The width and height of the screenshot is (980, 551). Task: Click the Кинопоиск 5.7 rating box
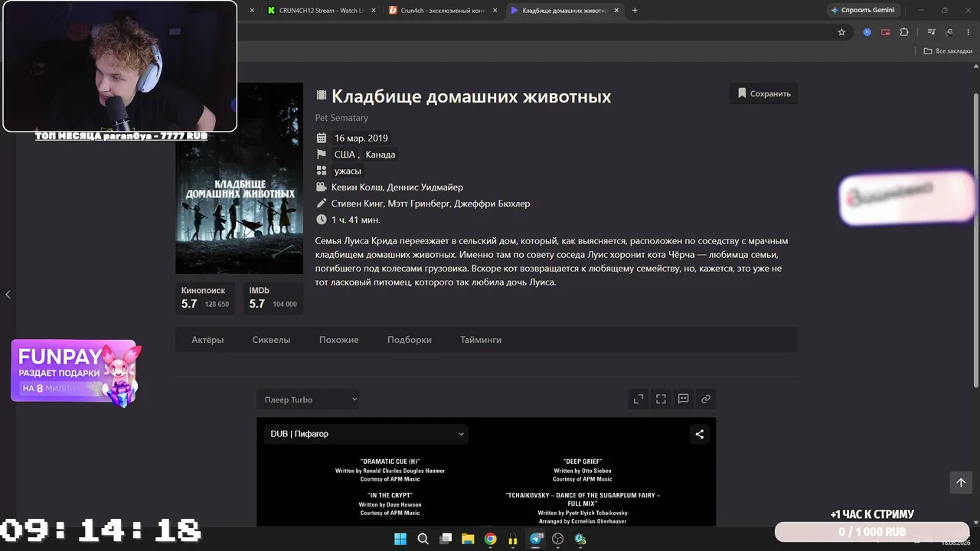205,298
